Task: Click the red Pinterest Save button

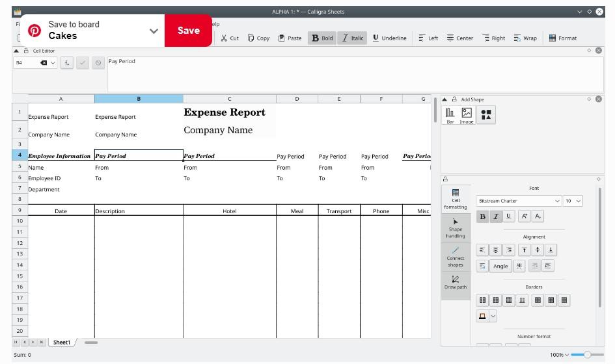Action: pyautogui.click(x=188, y=31)
